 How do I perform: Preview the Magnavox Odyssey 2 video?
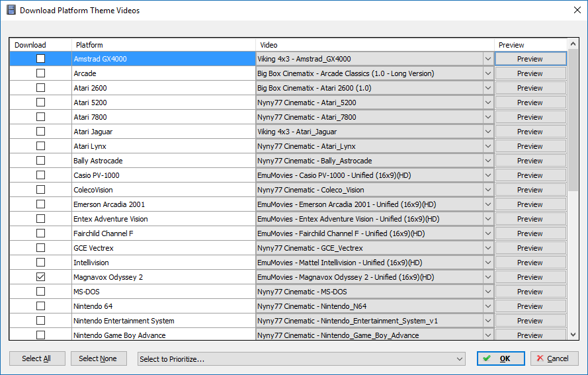point(530,277)
